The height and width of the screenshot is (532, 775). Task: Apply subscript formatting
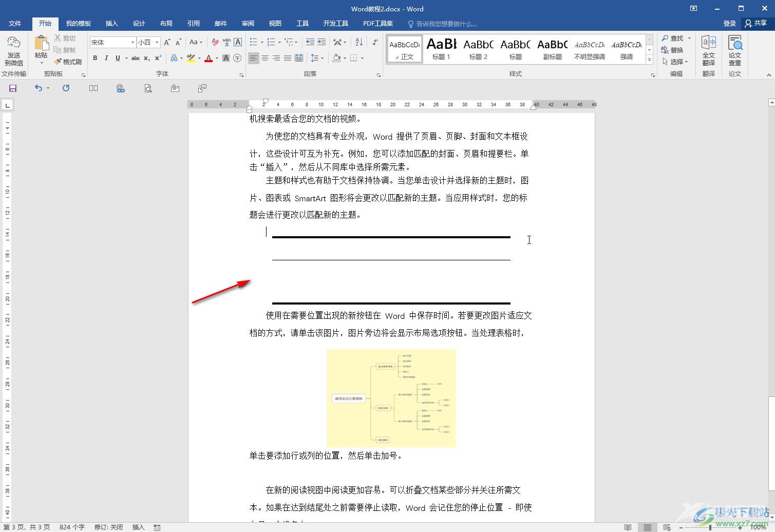coord(147,58)
